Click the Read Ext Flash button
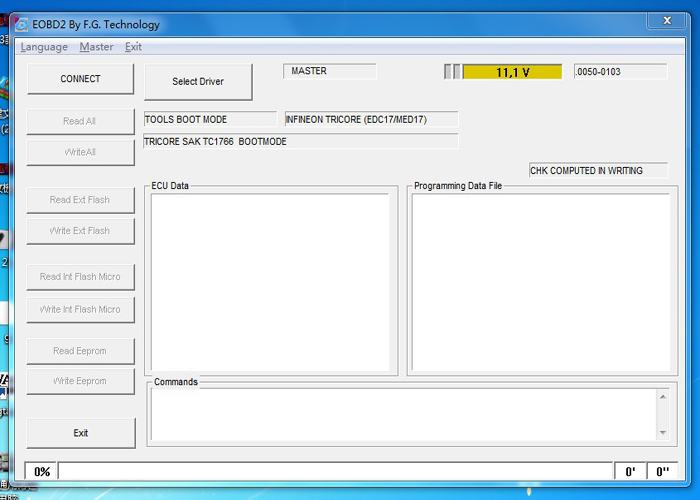This screenshot has width=700, height=500. click(x=80, y=200)
